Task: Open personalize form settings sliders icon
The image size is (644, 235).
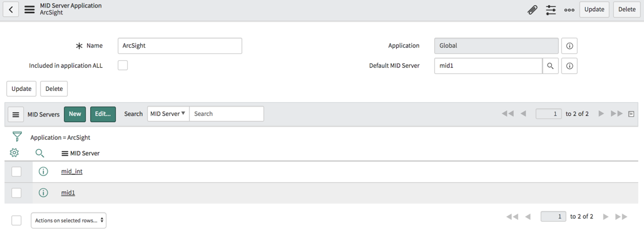Action: 551,10
